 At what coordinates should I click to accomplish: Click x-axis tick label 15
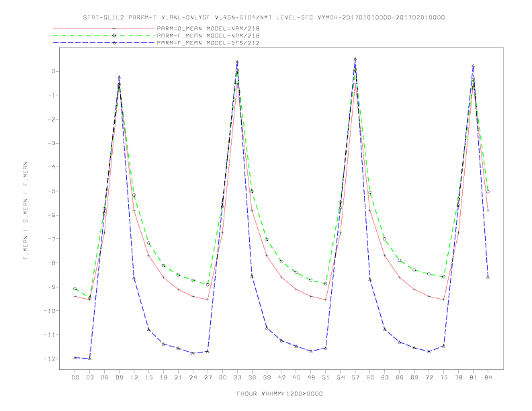[x=148, y=377]
